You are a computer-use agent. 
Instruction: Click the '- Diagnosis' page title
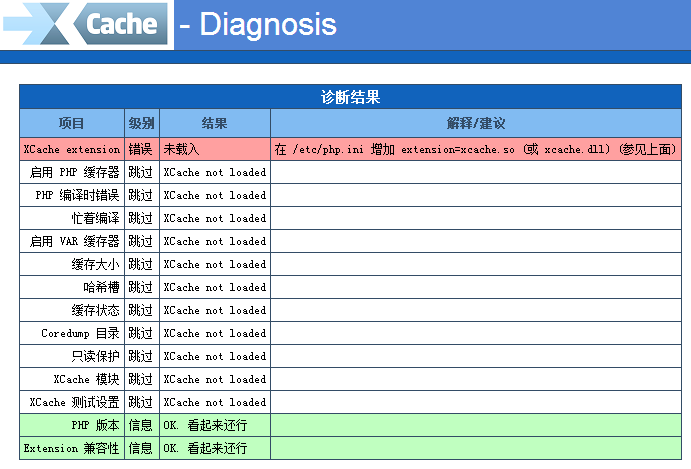(258, 24)
